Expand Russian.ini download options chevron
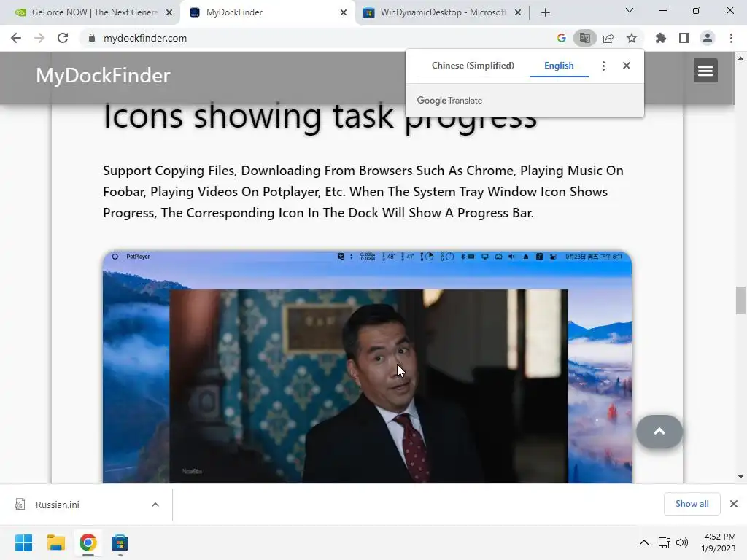This screenshot has height=560, width=747. click(155, 505)
